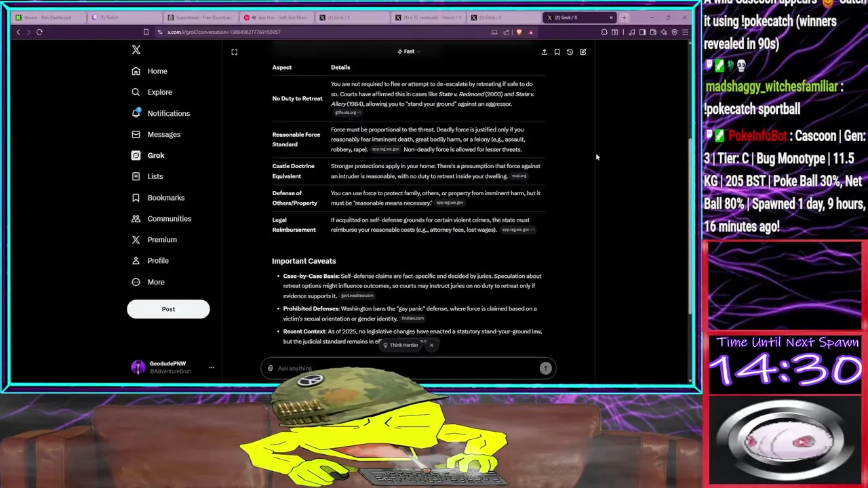Image resolution: width=868 pixels, height=488 pixels.
Task: Click the Legal Reimbursement cell
Action: pyautogui.click(x=294, y=224)
